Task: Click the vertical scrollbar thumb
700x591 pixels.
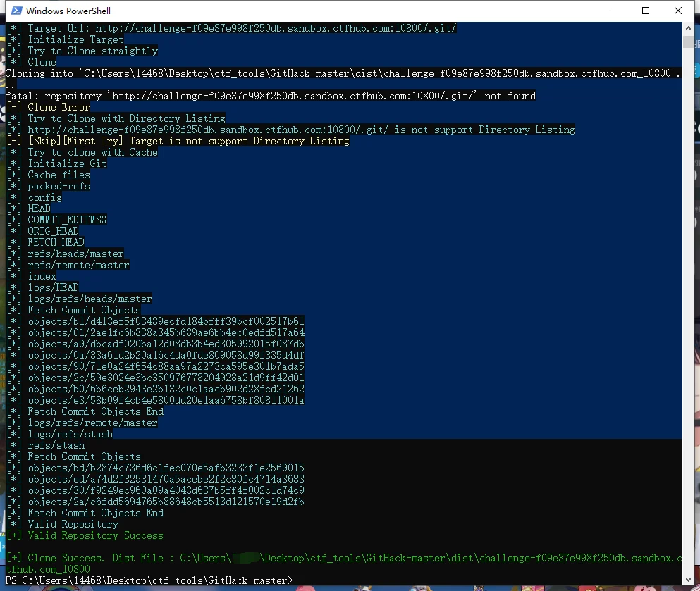Action: 688,41
